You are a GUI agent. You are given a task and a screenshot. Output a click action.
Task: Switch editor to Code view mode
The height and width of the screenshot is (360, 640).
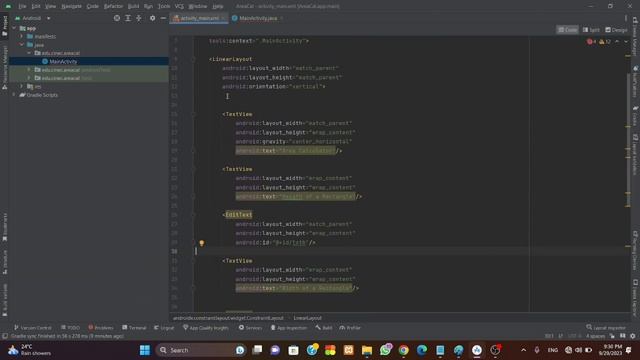point(567,30)
